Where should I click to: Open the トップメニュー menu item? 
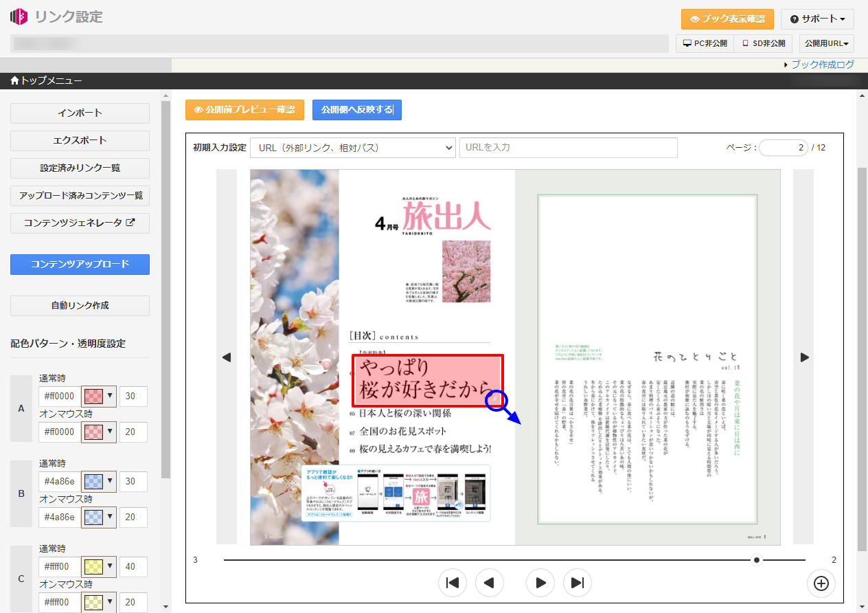[x=47, y=81]
